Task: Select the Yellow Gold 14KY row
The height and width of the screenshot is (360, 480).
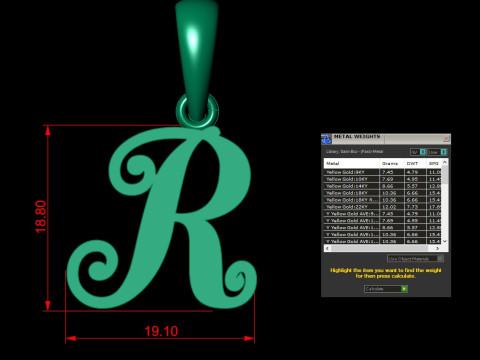Action: [382, 186]
